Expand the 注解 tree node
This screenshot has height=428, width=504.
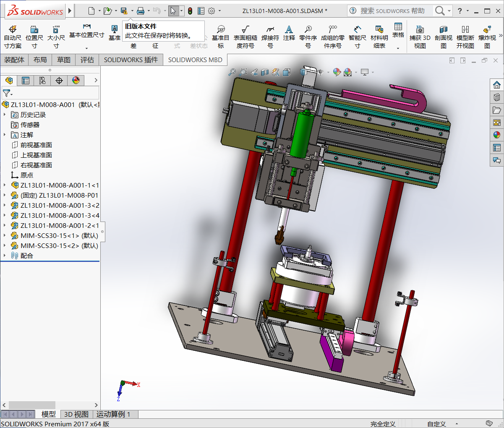5,135
